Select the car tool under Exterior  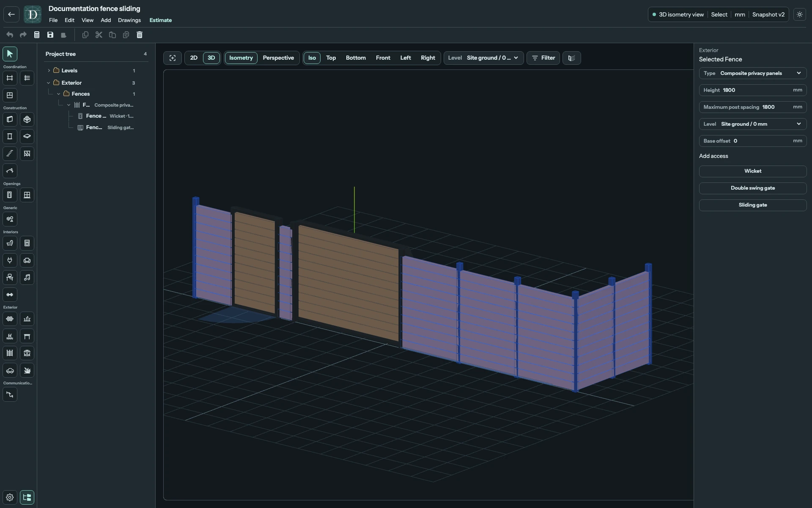point(10,370)
